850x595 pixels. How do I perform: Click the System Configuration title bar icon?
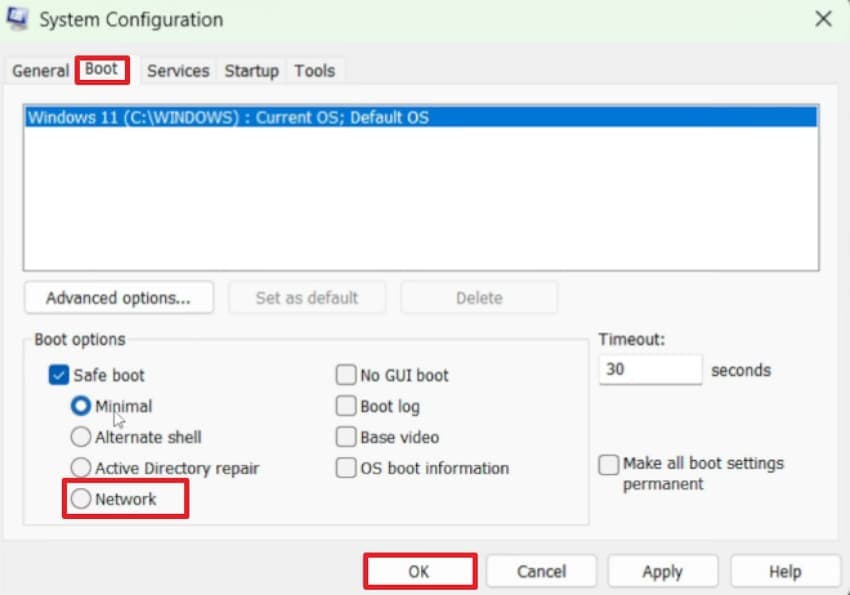pyautogui.click(x=15, y=19)
